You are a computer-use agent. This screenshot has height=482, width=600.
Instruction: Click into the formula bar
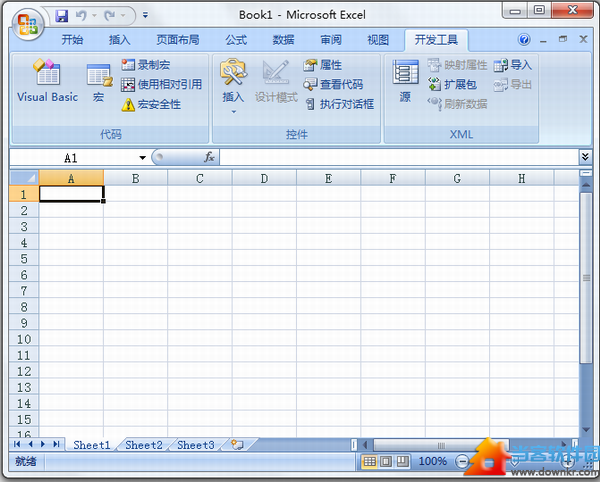click(399, 157)
